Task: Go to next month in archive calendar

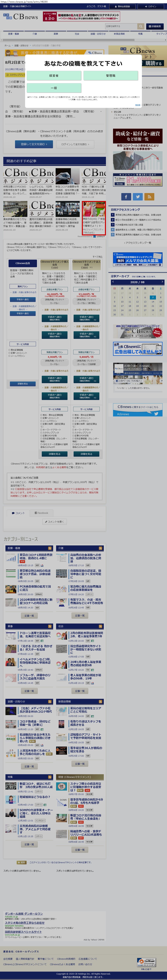Action: coord(162,282)
